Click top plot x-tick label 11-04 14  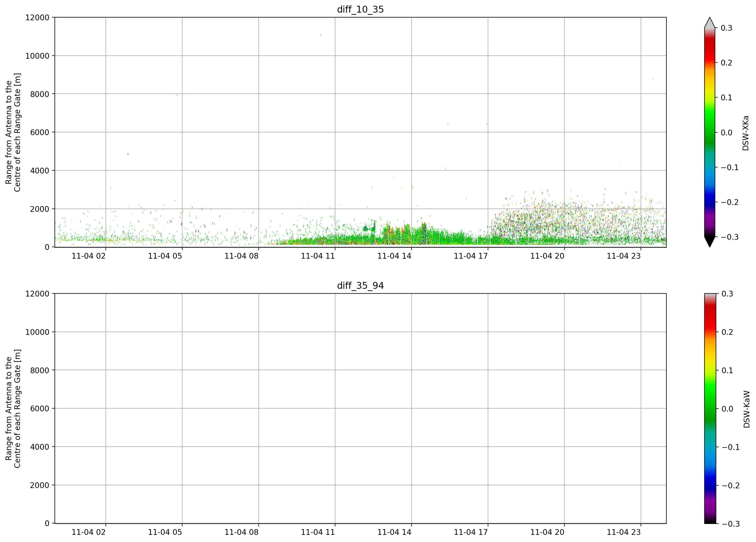tap(394, 256)
